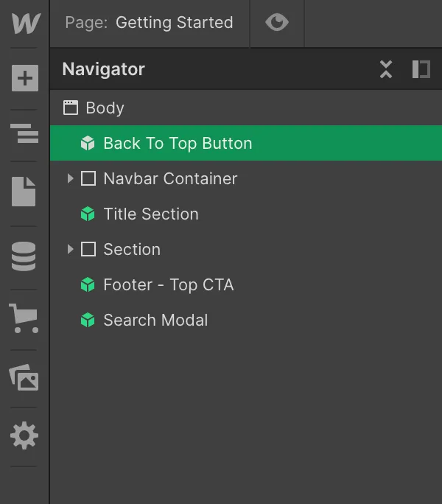Viewport: 442px width, 504px height.
Task: Expand the Navbar Container element
Action: [70, 178]
